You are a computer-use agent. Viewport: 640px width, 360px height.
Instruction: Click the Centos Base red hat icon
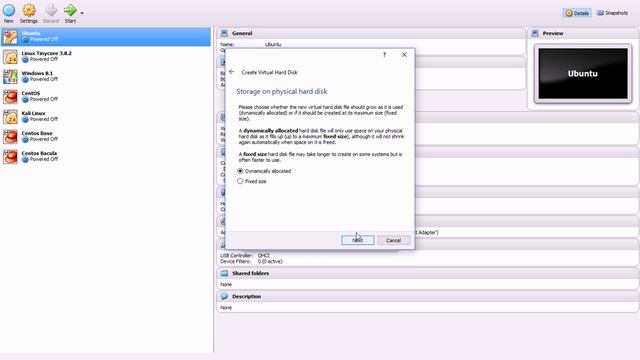tap(10, 137)
